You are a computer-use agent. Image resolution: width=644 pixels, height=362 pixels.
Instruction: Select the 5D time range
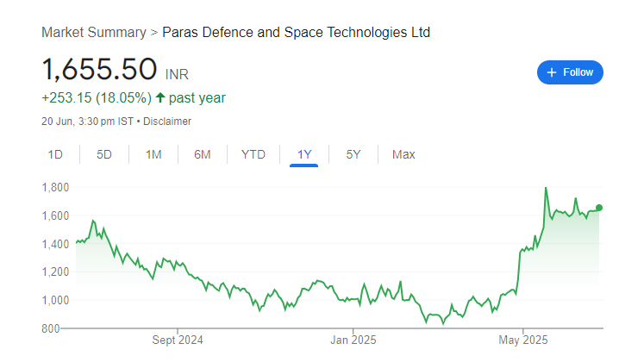104,155
